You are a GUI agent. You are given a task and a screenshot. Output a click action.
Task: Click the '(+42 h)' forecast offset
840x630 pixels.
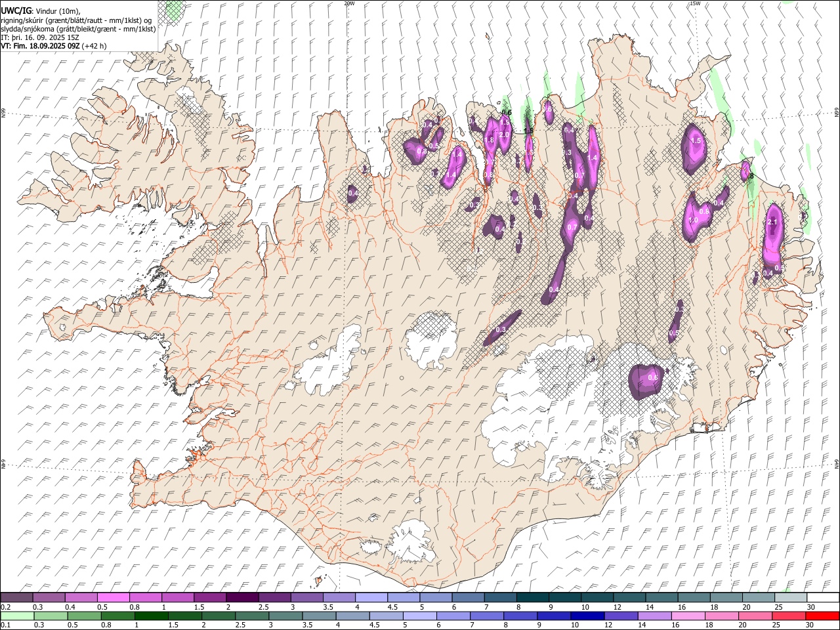pos(94,46)
